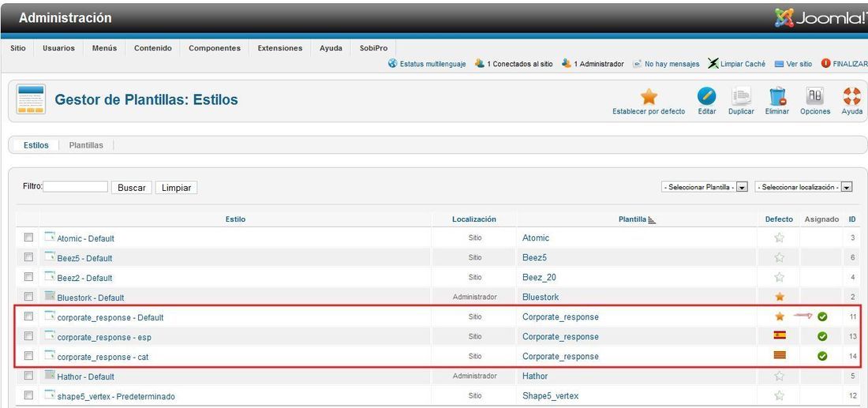Viewport: 868px width, 408px height.
Task: Click orange star of corporate_response - Default
Action: pos(780,316)
